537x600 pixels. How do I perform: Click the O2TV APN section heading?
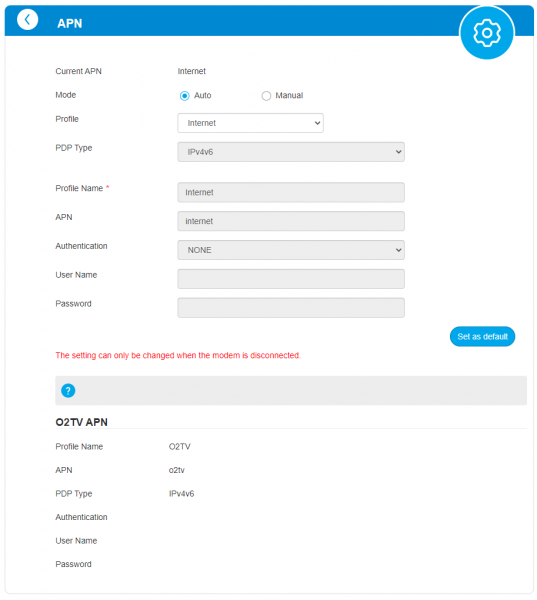[82, 422]
